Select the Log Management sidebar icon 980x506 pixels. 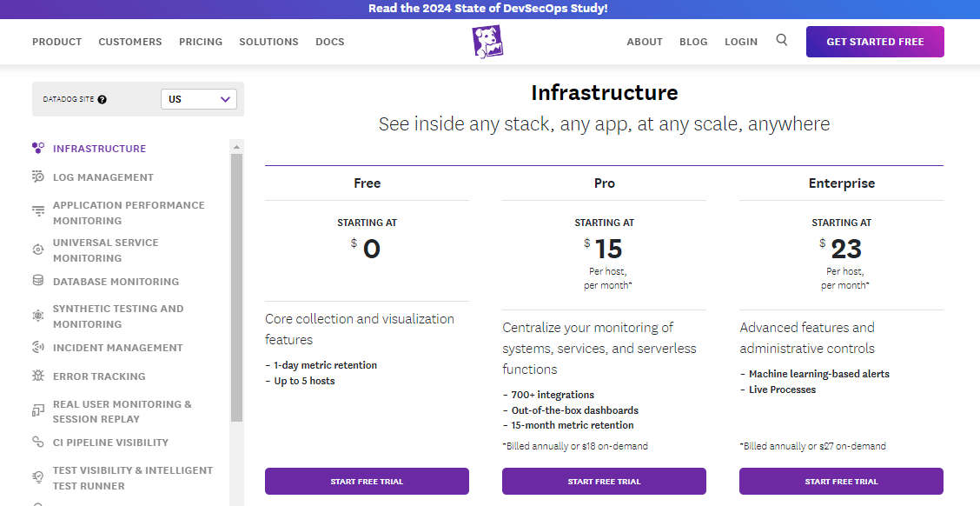38,177
